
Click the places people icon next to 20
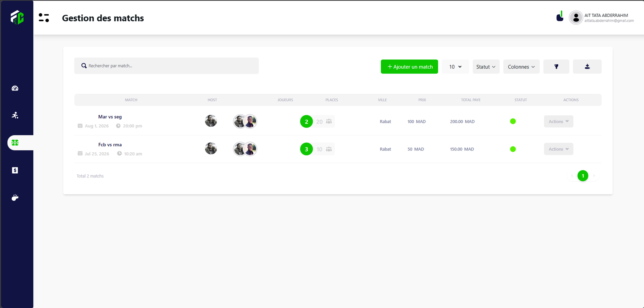329,121
